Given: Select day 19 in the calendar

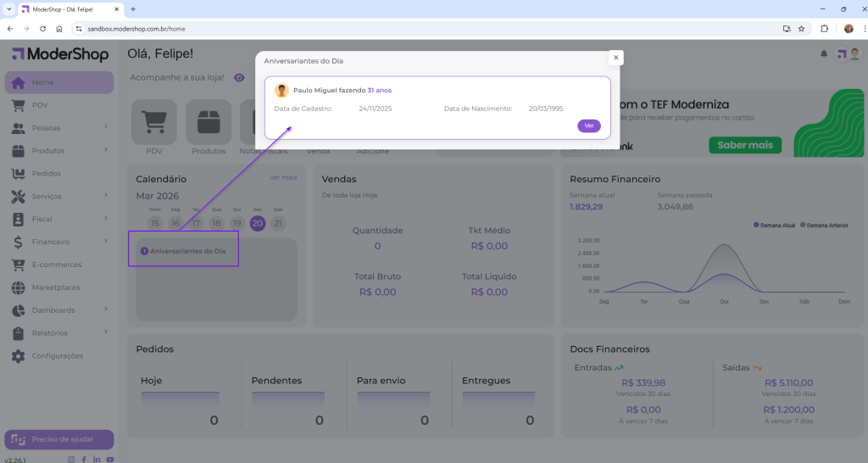Looking at the screenshot, I should click(237, 223).
